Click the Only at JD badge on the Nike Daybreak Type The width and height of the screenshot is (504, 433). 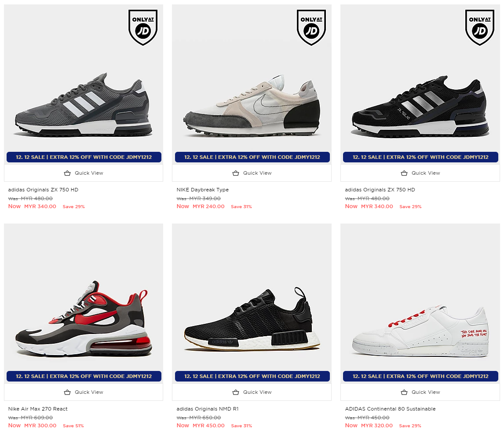coord(311,27)
